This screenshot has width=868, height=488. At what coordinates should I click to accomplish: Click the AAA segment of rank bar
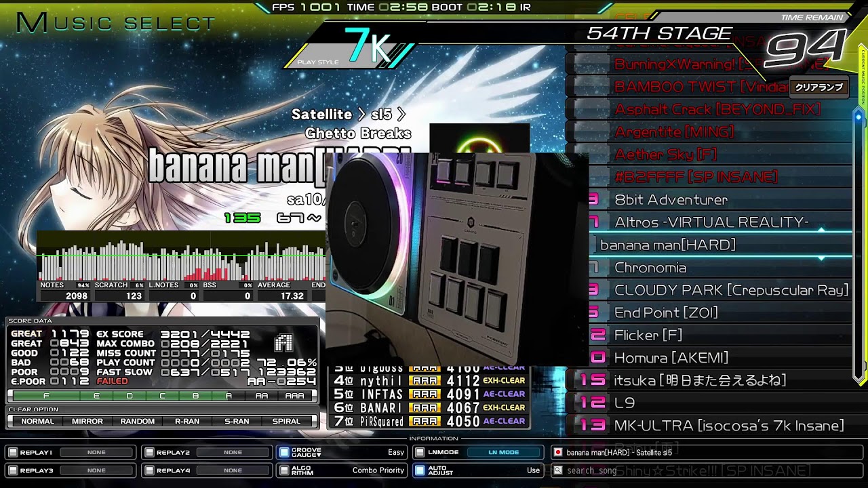pos(294,396)
